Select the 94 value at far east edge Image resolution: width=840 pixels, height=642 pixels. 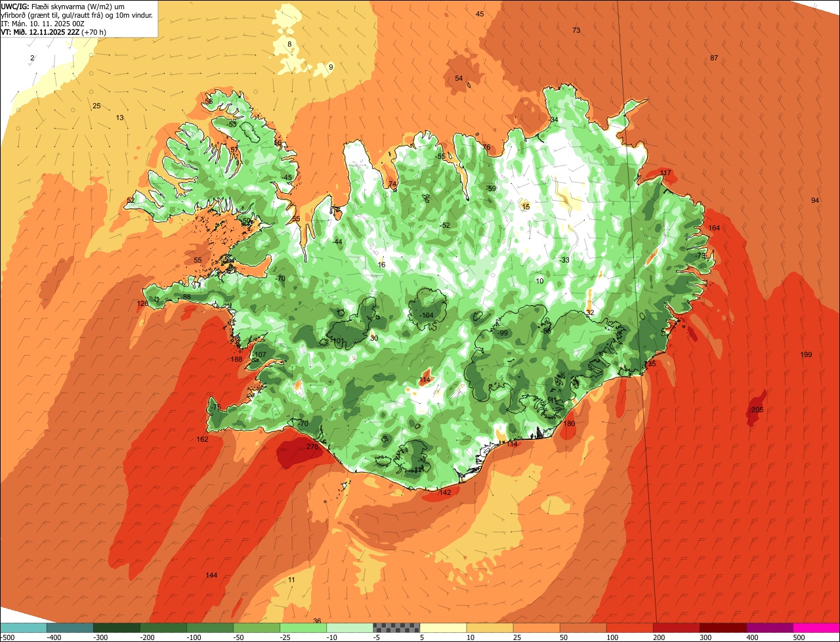click(815, 200)
